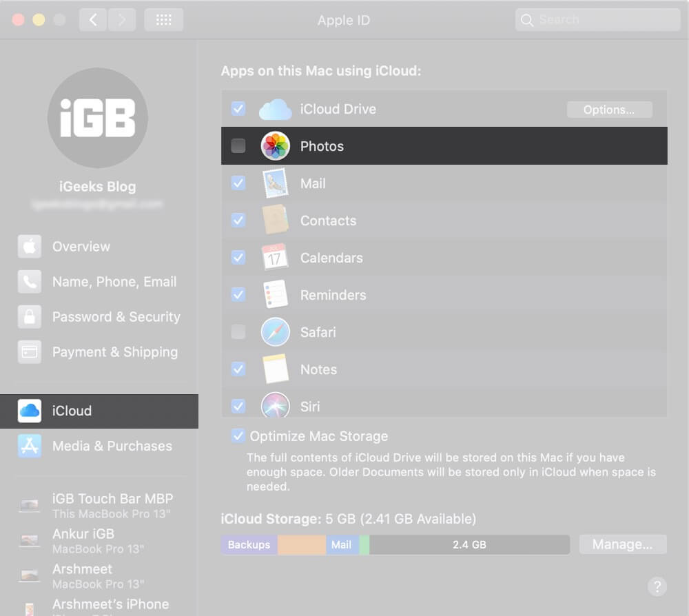
Task: Click the Backups storage segment
Action: pos(249,545)
